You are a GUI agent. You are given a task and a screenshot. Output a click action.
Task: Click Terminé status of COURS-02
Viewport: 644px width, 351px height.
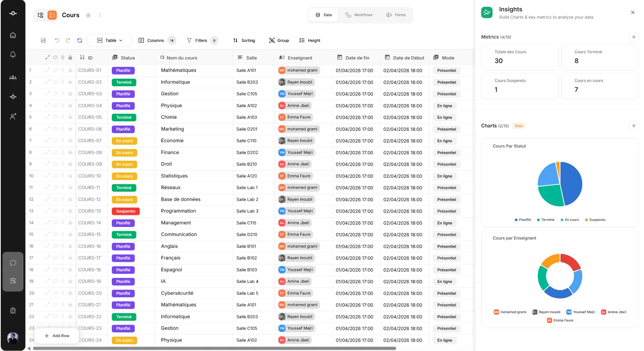[x=124, y=82]
